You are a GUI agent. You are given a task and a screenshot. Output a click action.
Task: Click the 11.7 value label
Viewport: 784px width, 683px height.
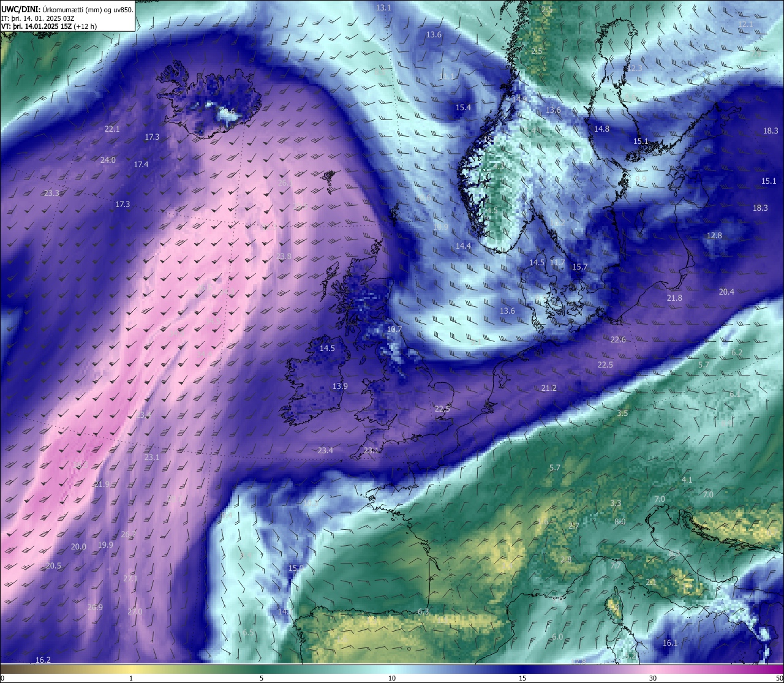point(557,262)
